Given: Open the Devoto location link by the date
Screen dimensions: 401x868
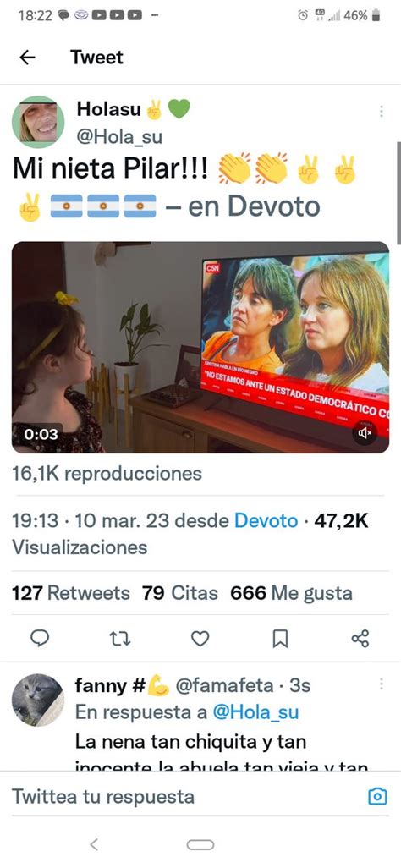Looking at the screenshot, I should coord(266,521).
